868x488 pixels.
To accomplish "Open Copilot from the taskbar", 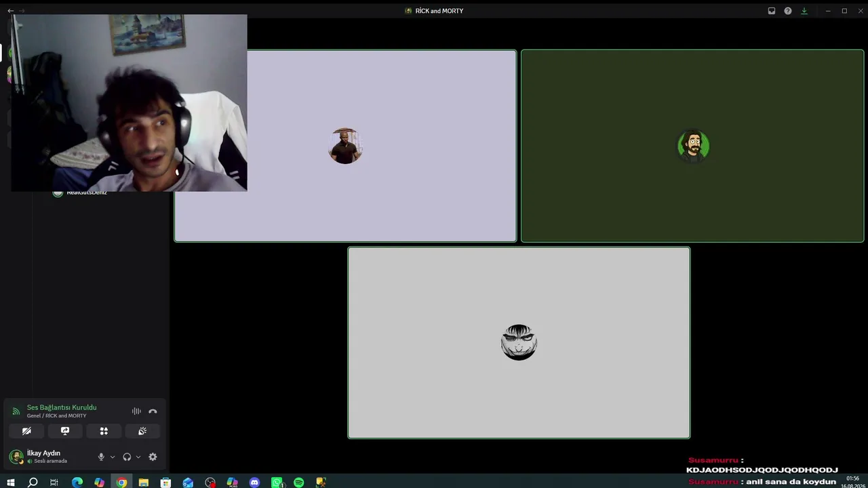I will pyautogui.click(x=100, y=483).
